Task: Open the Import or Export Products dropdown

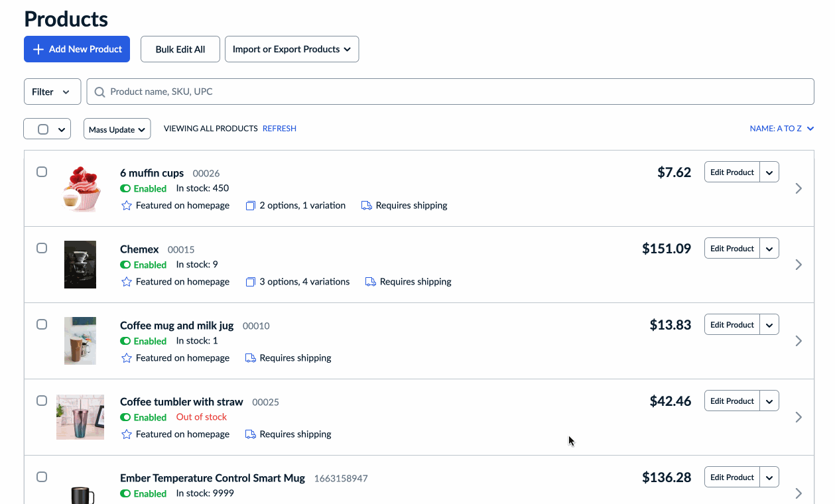Action: (x=292, y=49)
